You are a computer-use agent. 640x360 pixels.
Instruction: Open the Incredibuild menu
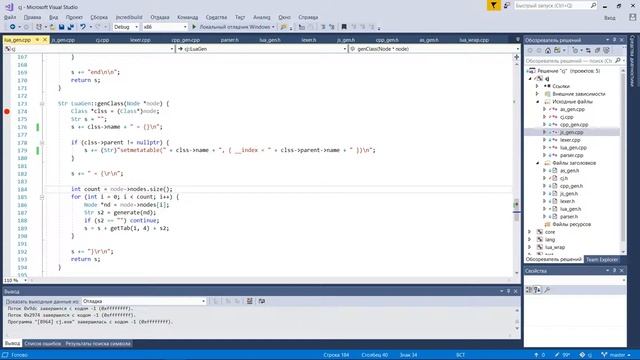pyautogui.click(x=129, y=17)
